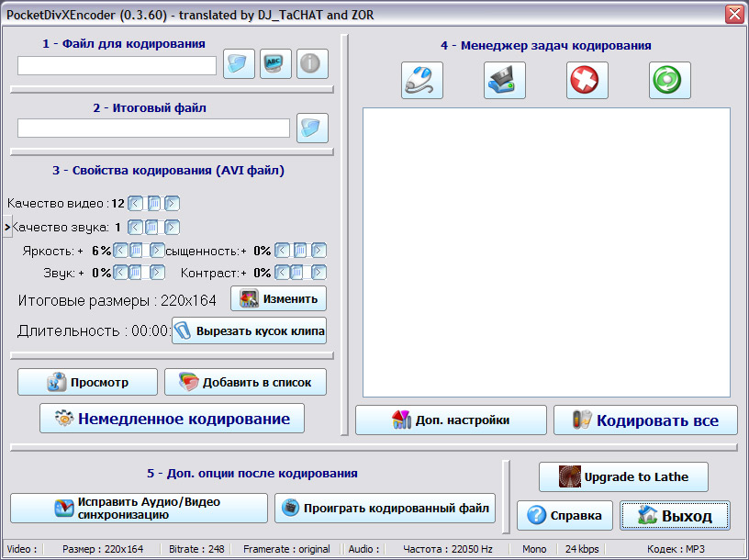
Task: Click the 'Размер : 220x164' status bar entry
Action: [103, 549]
